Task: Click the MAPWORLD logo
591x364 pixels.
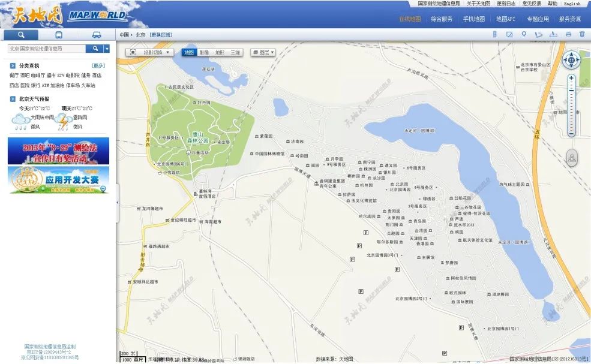Action: (x=97, y=16)
